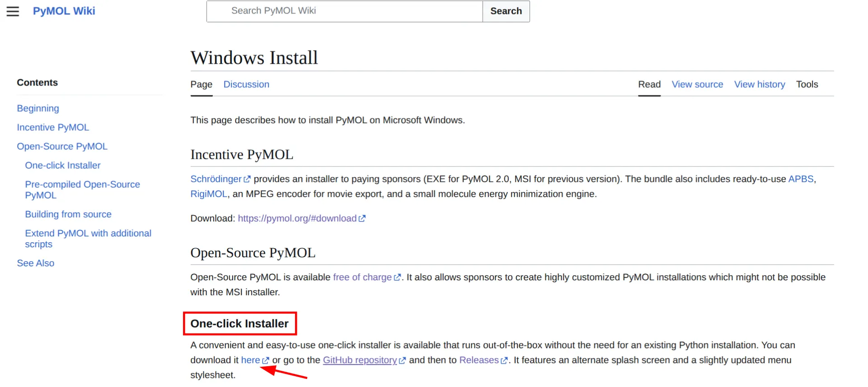
Task: Open the APBS wiki link
Action: click(x=801, y=179)
